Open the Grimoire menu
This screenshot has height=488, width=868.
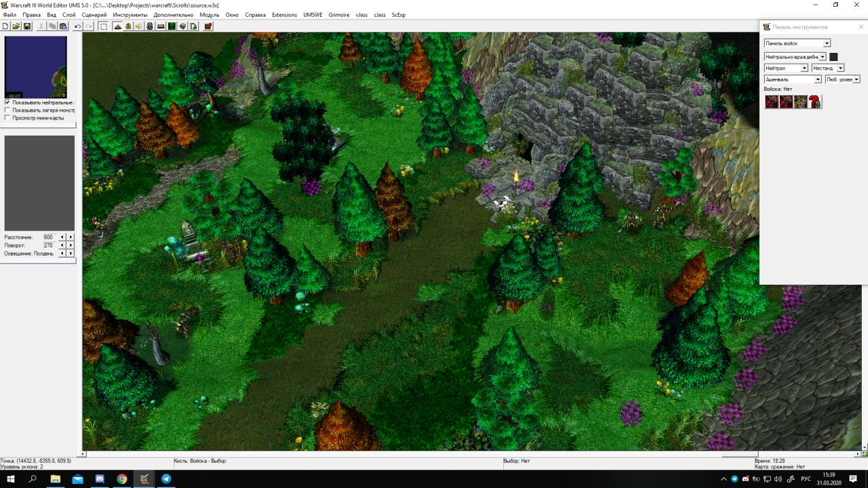(x=339, y=15)
